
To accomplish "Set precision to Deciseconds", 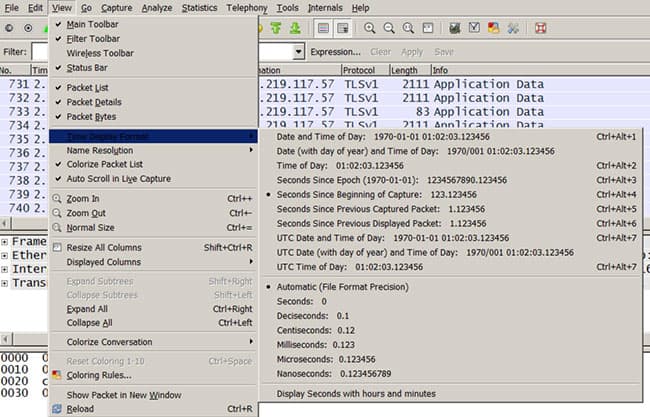I will coord(451,316).
